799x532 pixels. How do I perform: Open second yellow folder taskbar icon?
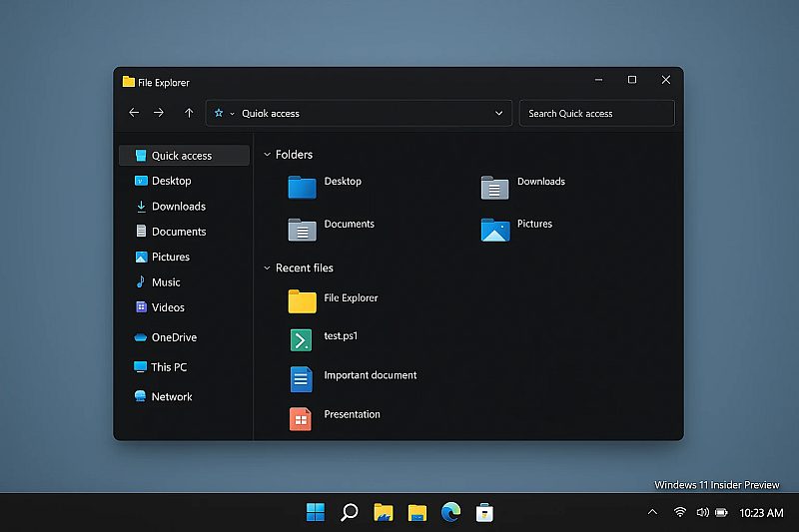(x=416, y=513)
